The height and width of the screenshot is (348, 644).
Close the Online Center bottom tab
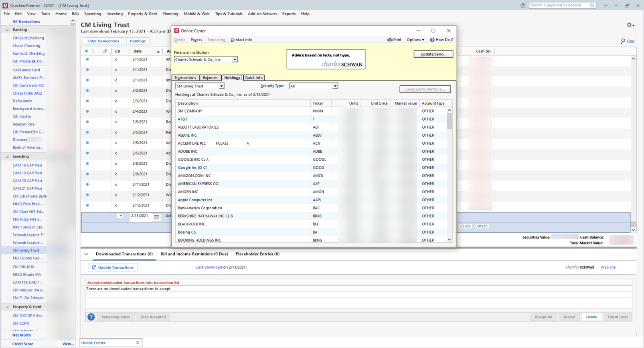[x=138, y=343]
